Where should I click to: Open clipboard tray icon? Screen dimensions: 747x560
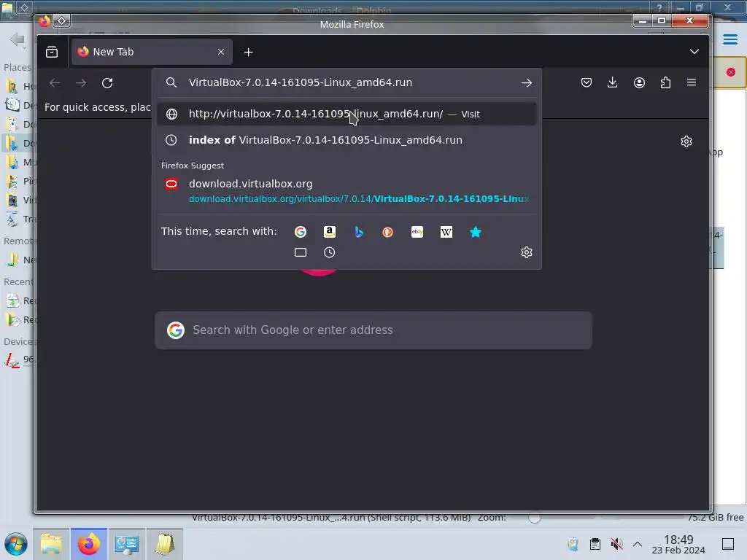pyautogui.click(x=595, y=544)
